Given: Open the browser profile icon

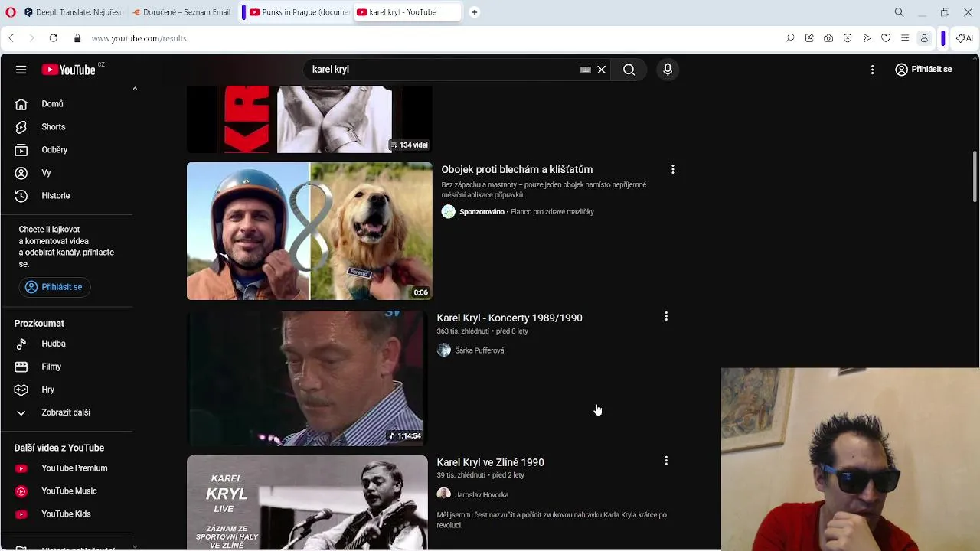Looking at the screenshot, I should [x=924, y=38].
